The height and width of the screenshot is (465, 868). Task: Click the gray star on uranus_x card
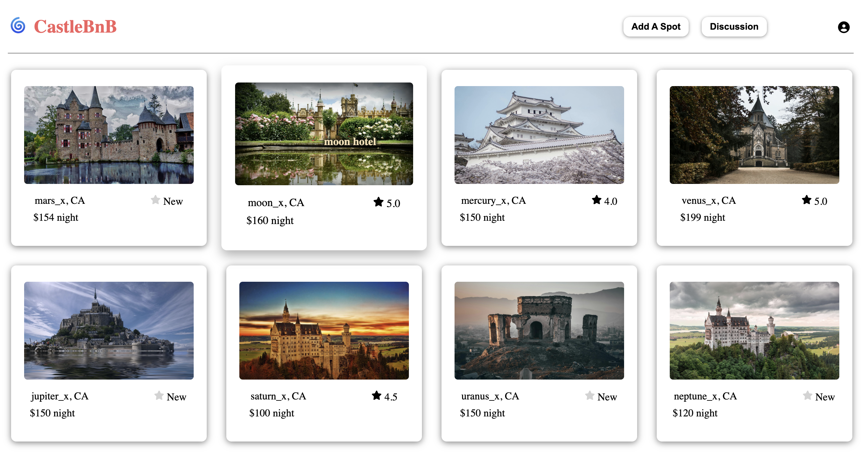point(589,395)
